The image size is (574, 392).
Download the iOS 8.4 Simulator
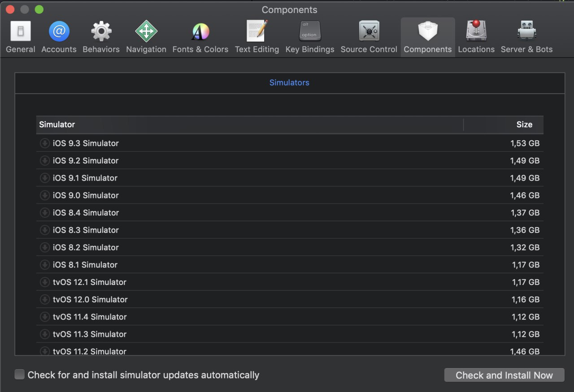point(44,212)
